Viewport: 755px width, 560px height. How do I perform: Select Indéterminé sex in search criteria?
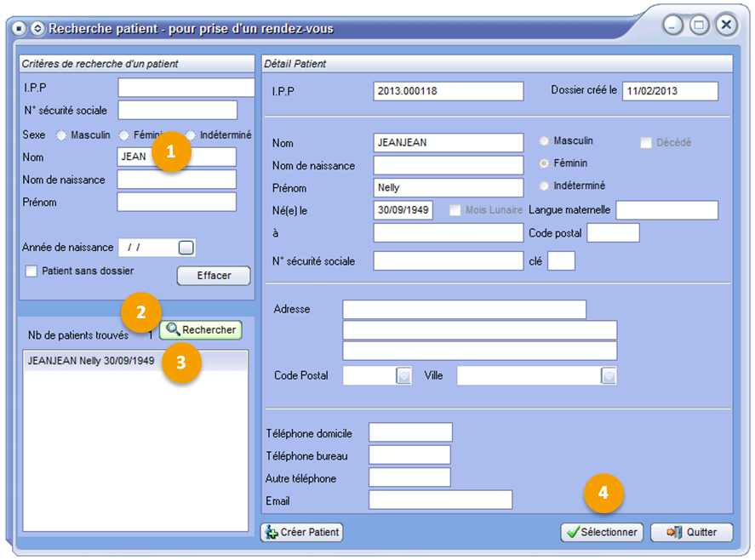pyautogui.click(x=191, y=135)
